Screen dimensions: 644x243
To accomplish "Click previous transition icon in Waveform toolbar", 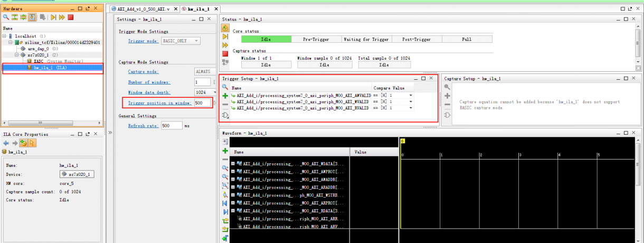I will click(x=225, y=221).
